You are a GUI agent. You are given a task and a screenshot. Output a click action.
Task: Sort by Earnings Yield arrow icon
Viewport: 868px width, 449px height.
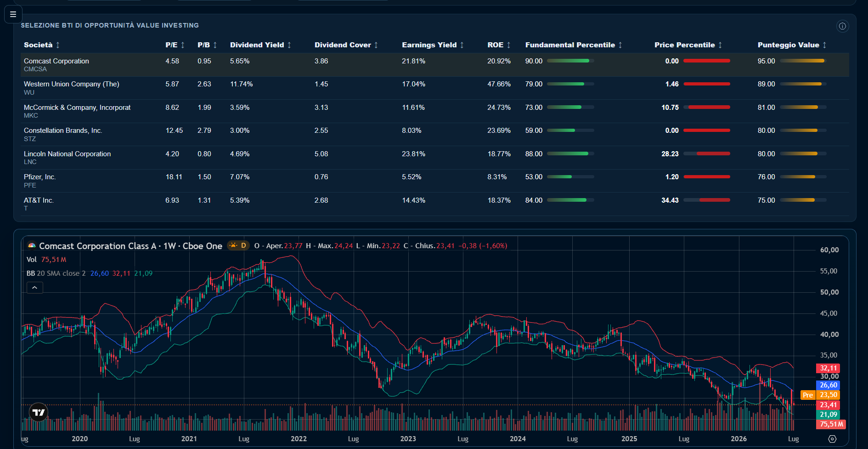click(x=462, y=45)
